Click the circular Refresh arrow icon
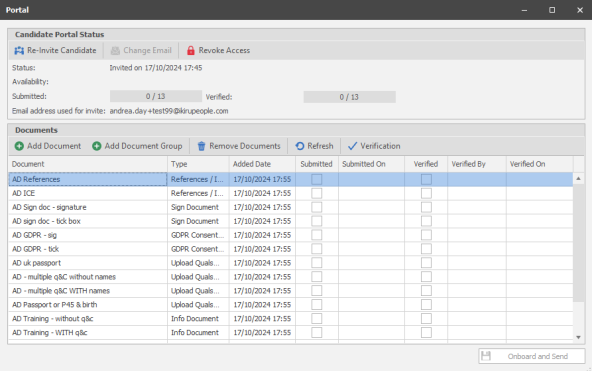 (x=300, y=146)
